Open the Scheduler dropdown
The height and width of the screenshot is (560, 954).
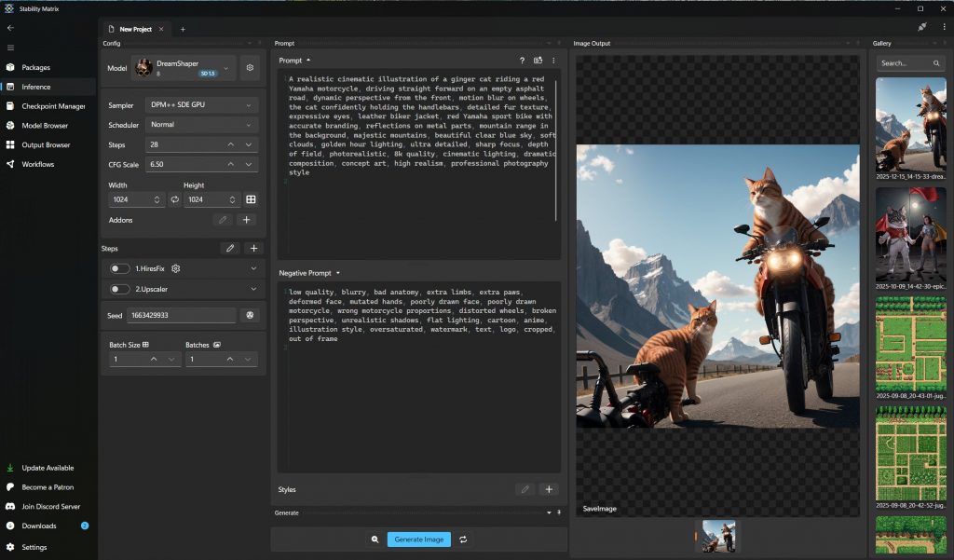[201, 125]
